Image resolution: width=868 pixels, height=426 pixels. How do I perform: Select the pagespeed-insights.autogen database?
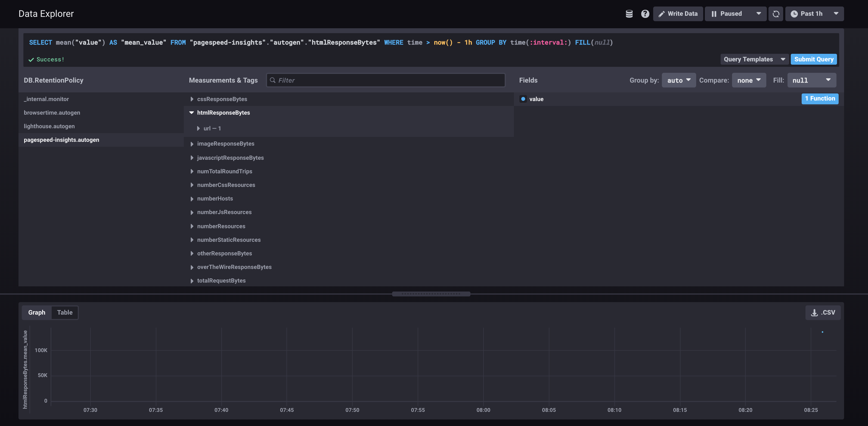tap(101, 140)
